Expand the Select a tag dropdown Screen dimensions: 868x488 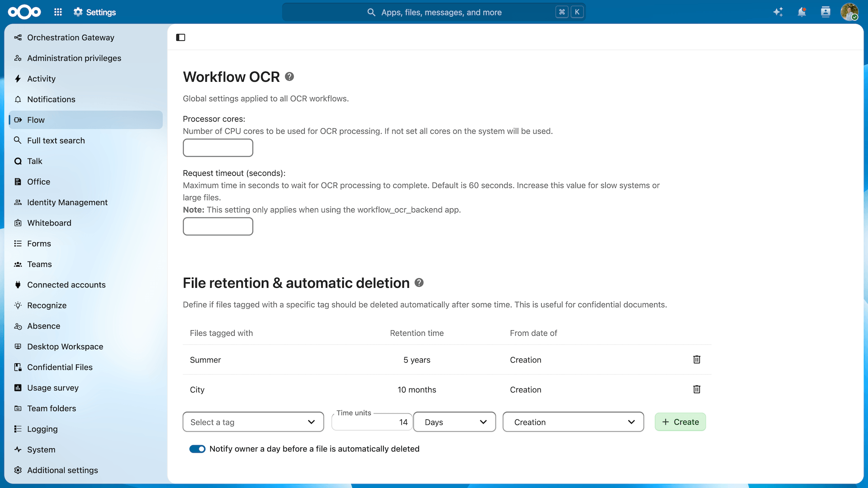[x=253, y=422]
